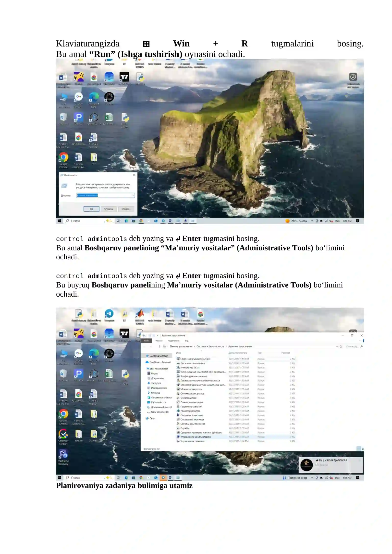Open the Carambis Cleaner desktop icon
392x554 pixels.
pos(63,437)
